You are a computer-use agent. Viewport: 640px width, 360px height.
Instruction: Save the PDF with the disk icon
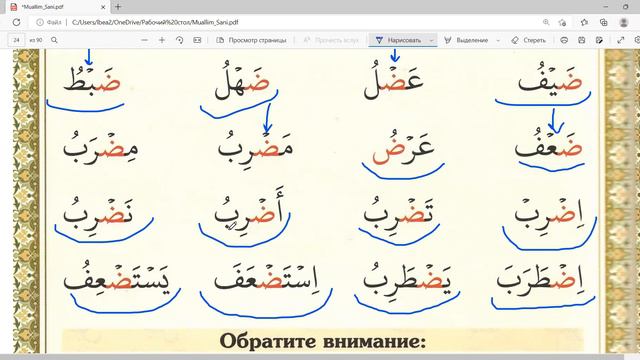[x=582, y=40]
